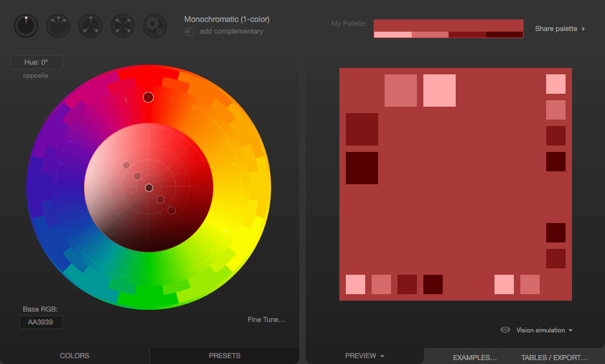Open the Tables / Export tab
The height and width of the screenshot is (364, 605).
click(554, 358)
